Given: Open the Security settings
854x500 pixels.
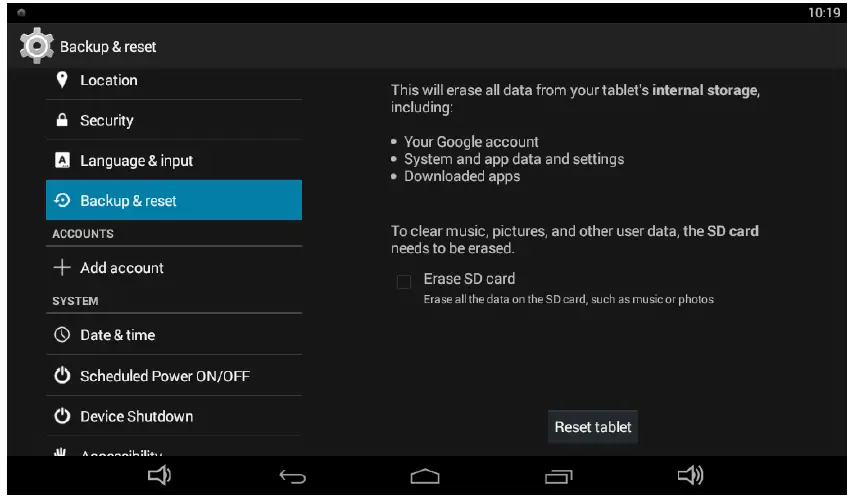Looking at the screenshot, I should 174,120.
